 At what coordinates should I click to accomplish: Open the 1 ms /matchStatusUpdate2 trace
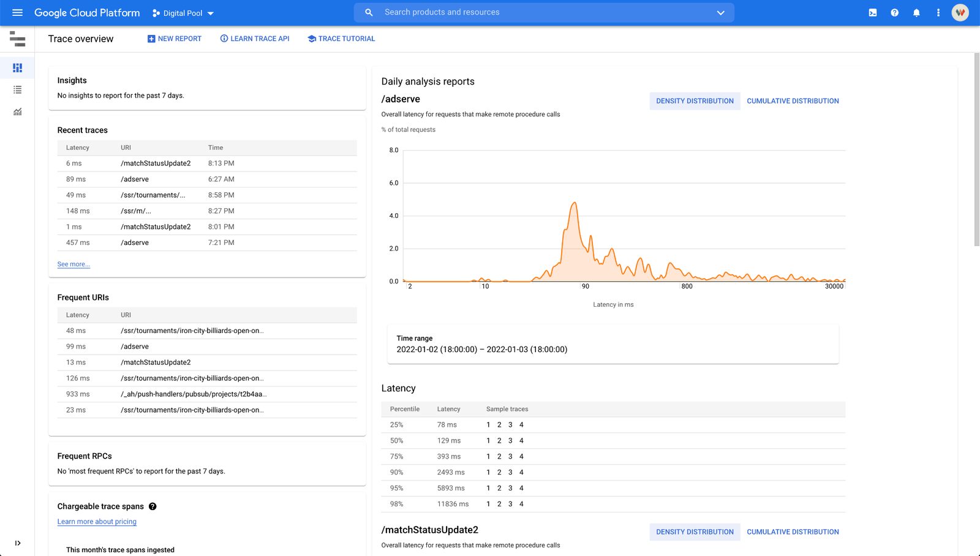(x=207, y=227)
